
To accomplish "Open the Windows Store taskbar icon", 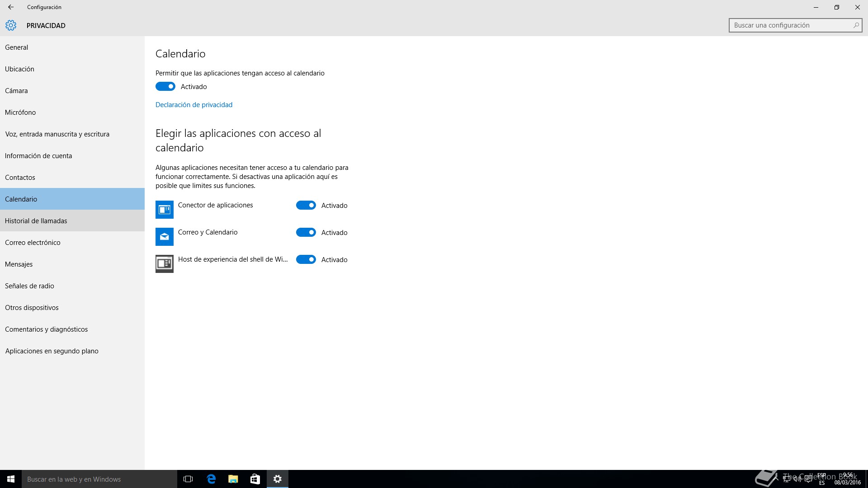I will pyautogui.click(x=255, y=479).
